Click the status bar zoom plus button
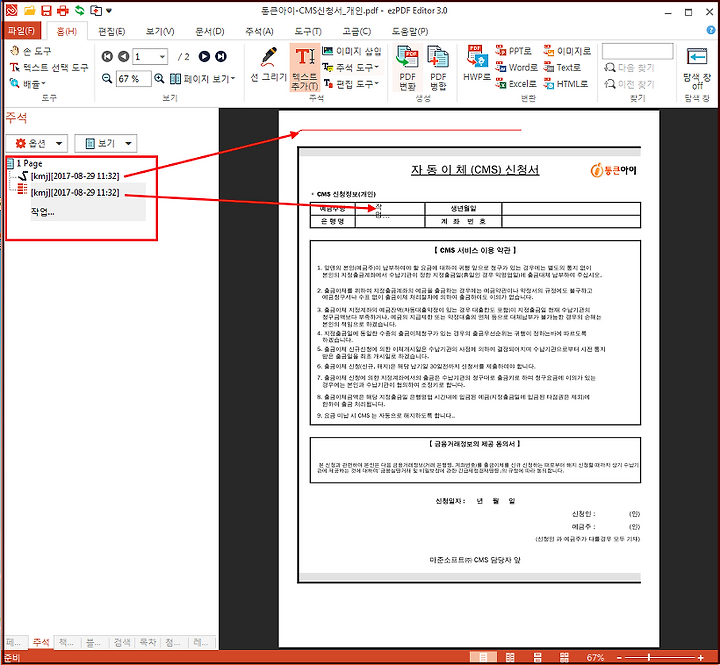 click(x=700, y=658)
